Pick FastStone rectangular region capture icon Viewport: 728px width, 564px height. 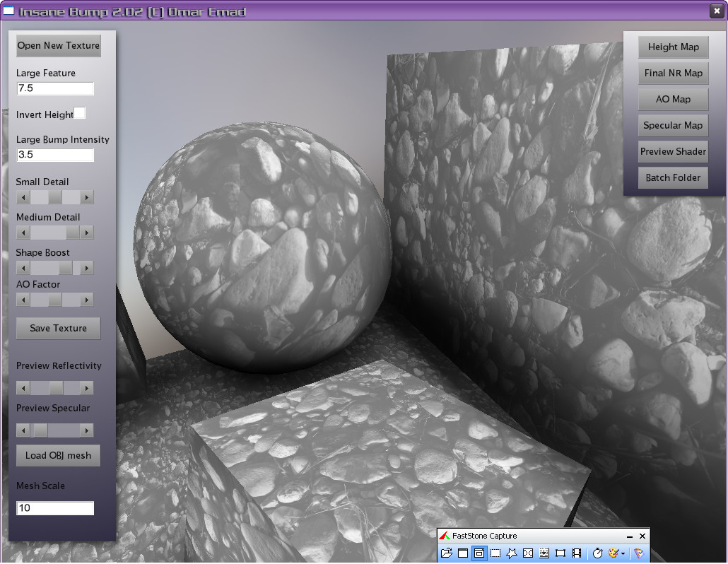[x=495, y=553]
